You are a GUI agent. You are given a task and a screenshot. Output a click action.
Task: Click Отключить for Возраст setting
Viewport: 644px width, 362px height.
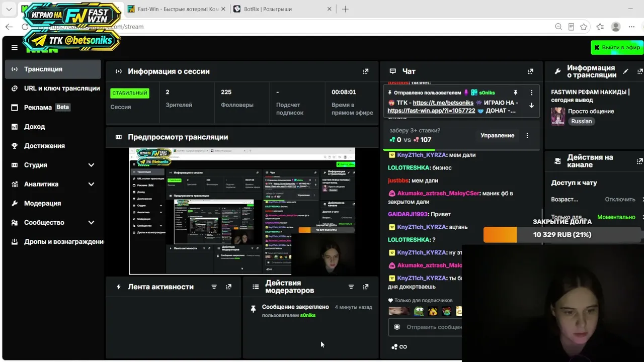620,199
